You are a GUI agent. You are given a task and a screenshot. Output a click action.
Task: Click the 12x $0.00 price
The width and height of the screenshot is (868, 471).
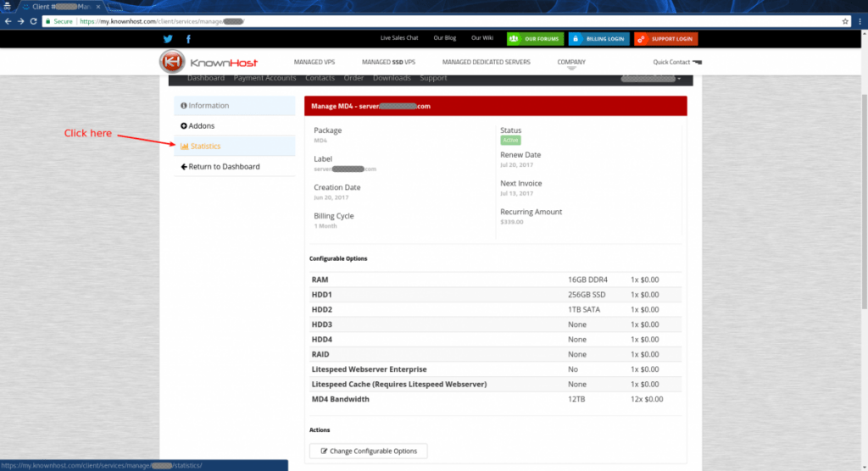pos(647,400)
